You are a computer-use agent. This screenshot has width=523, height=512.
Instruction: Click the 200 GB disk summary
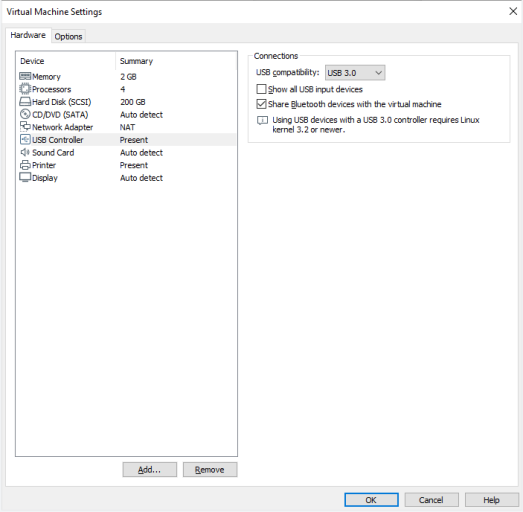[133, 102]
